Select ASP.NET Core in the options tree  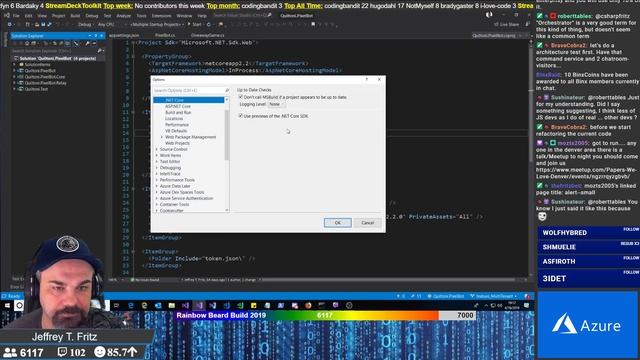pyautogui.click(x=178, y=106)
